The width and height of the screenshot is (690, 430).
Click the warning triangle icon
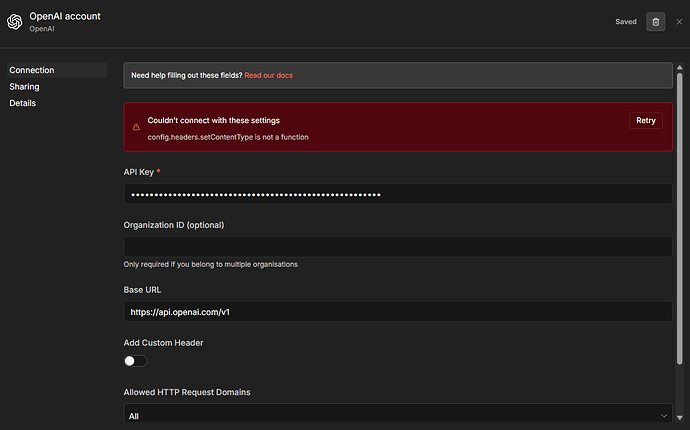pyautogui.click(x=136, y=127)
